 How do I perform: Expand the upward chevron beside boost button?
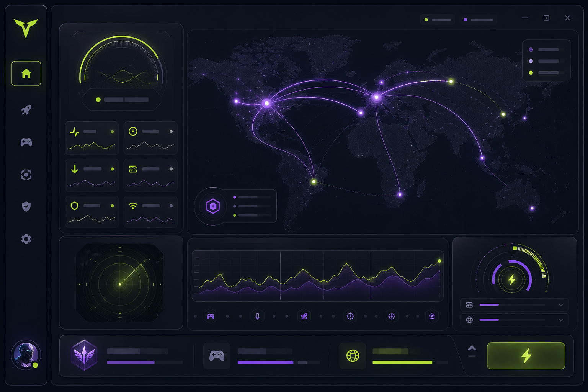point(472,348)
